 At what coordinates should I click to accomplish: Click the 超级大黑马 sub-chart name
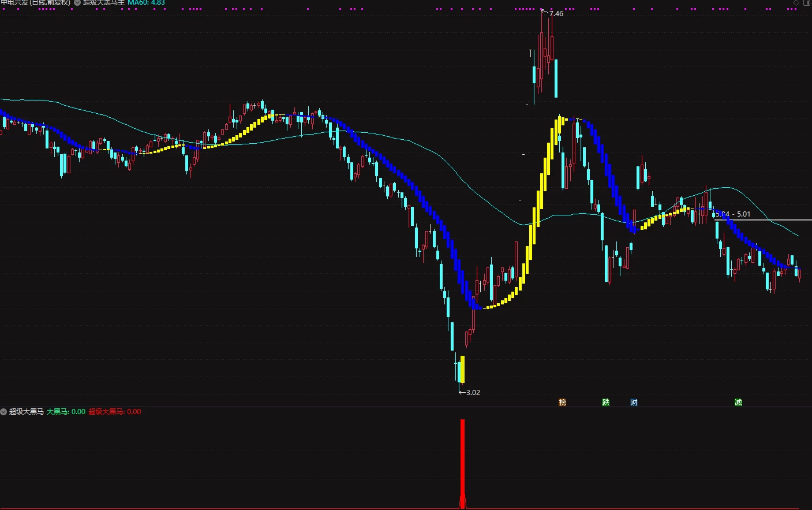27,412
